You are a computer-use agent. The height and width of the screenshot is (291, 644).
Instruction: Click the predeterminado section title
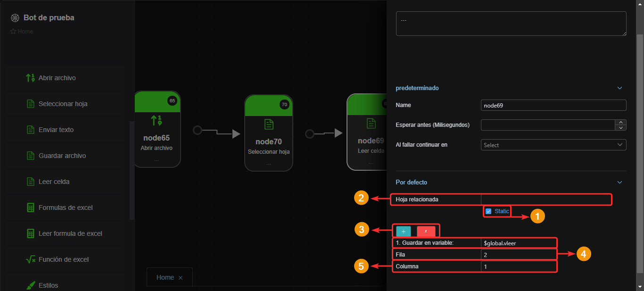tap(417, 88)
